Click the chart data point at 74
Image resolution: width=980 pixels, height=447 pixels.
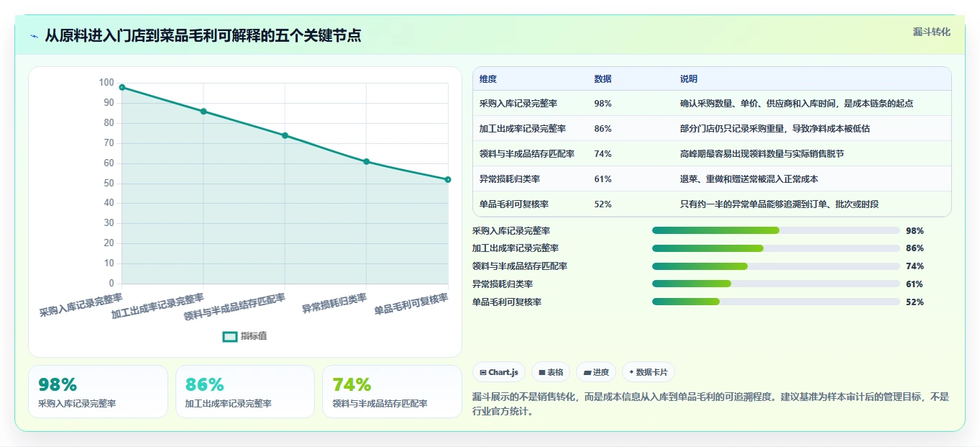(x=285, y=135)
